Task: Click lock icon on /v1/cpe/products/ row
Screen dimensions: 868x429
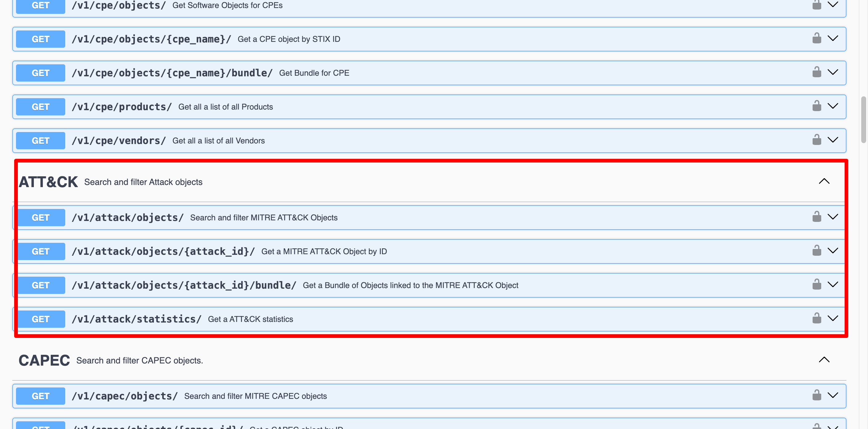Action: (x=817, y=106)
